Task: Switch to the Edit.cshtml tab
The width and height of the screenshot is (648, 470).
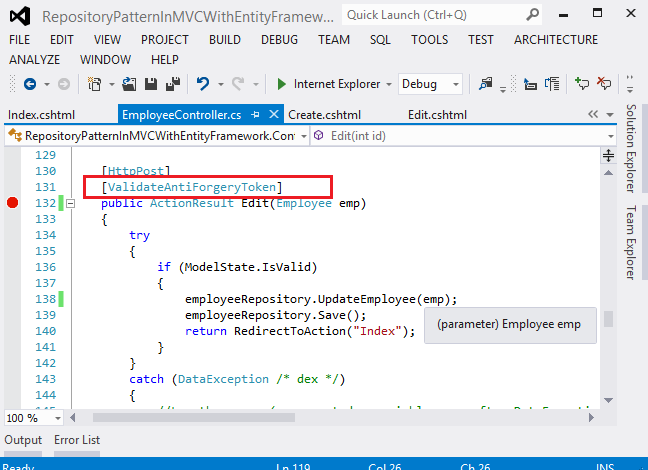Action: pos(437,115)
